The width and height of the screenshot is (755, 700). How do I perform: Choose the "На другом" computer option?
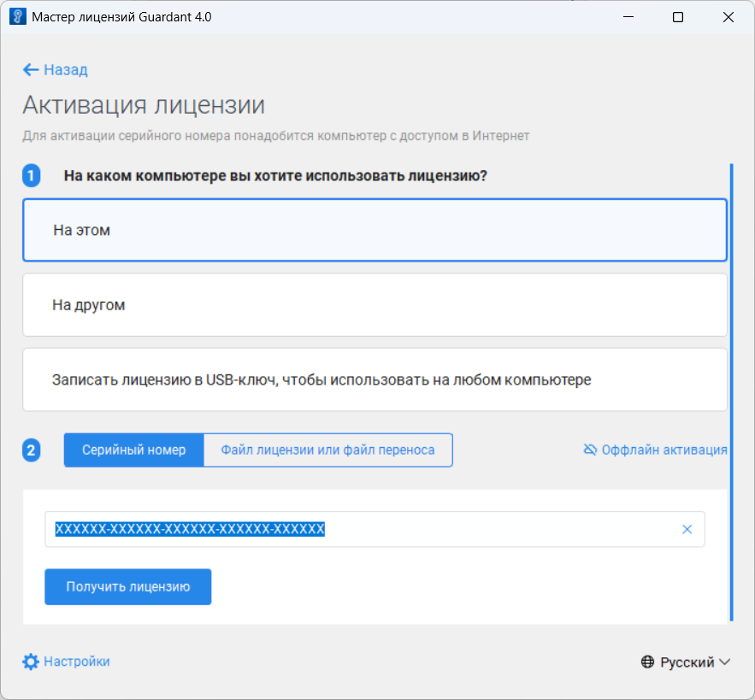[x=375, y=305]
